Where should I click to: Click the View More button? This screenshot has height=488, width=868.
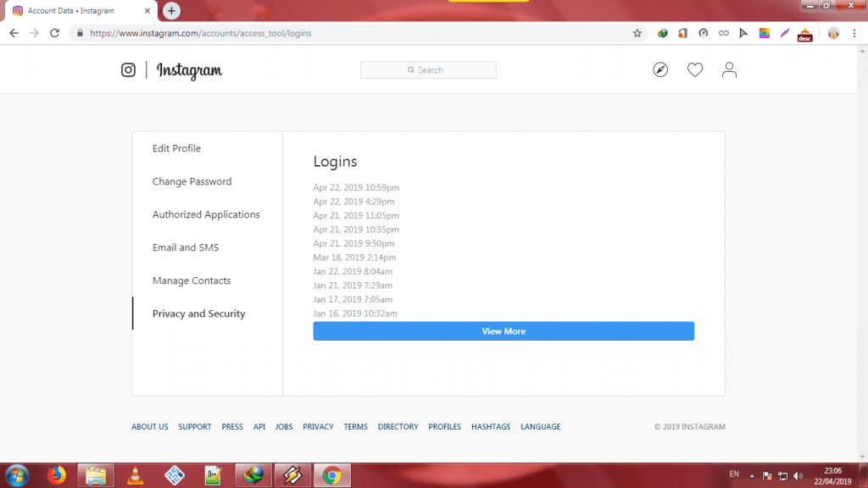[504, 331]
